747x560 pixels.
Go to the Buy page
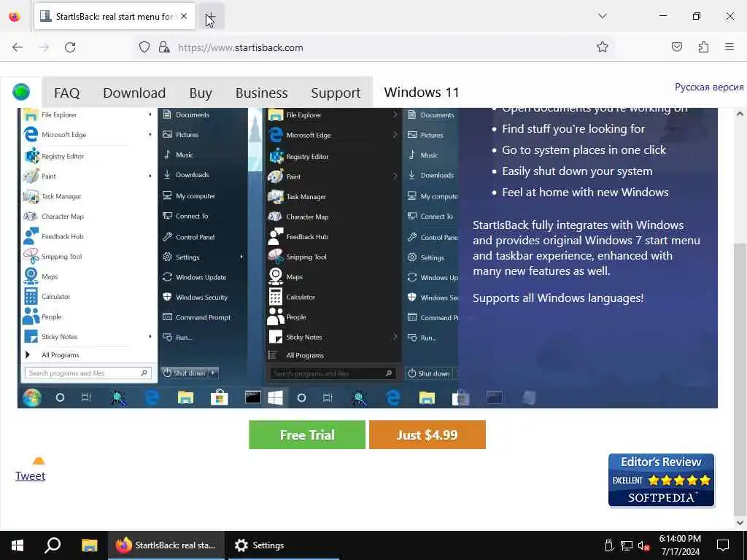[201, 93]
